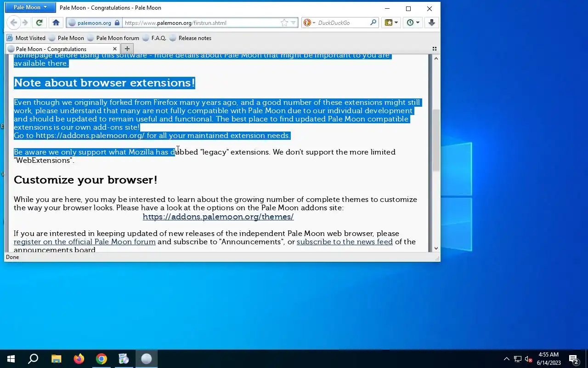588x368 pixels.
Task: Go back one page
Action: pos(14,23)
